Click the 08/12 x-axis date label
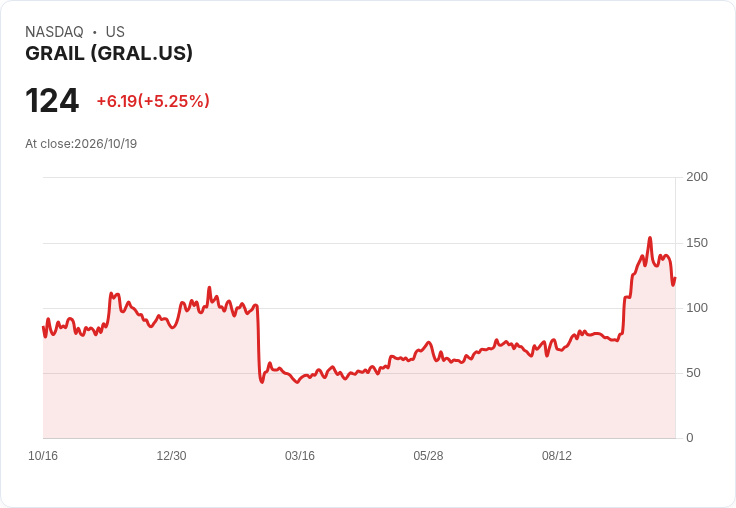Viewport: 736px width, 508px height. (557, 456)
